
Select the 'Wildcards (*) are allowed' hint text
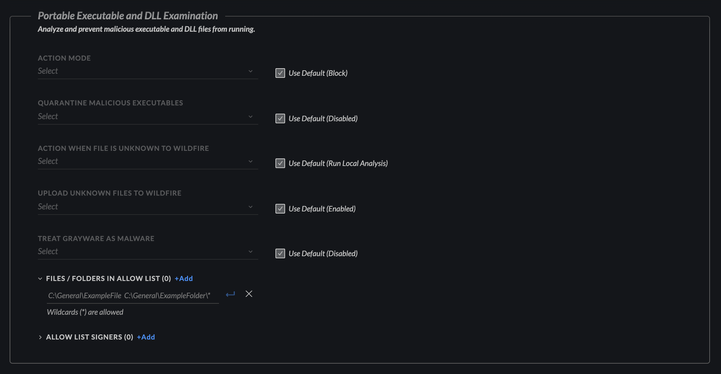tap(85, 312)
